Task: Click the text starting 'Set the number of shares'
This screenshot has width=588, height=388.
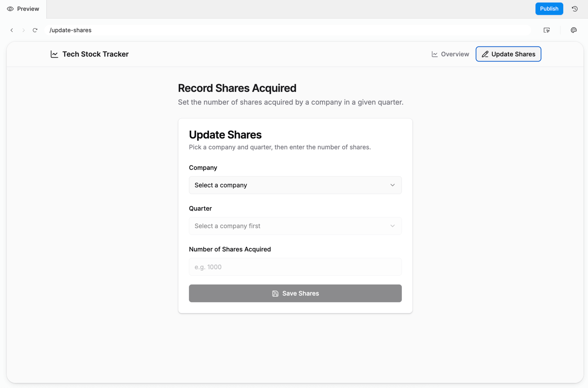Action: click(290, 102)
